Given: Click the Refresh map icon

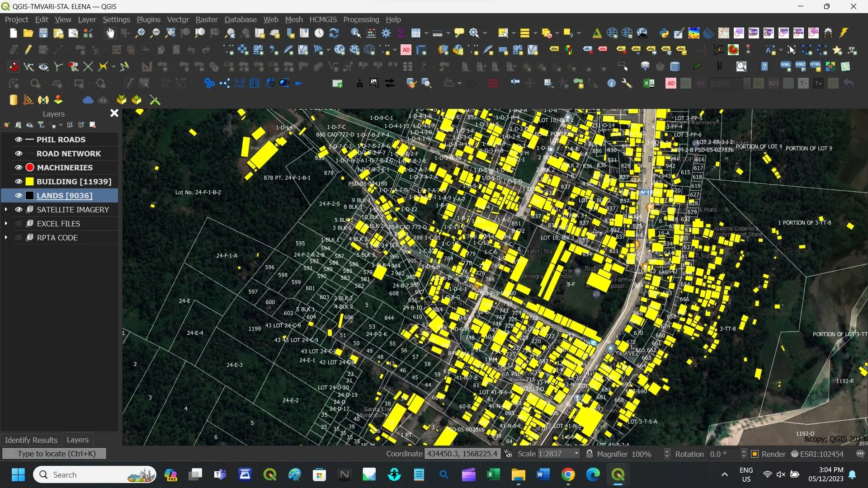Looking at the screenshot, I should [x=334, y=33].
